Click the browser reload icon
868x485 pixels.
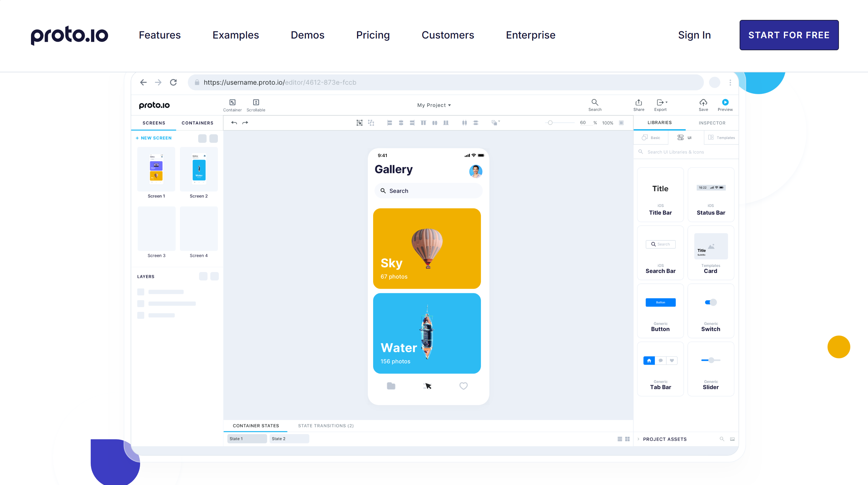[173, 82]
